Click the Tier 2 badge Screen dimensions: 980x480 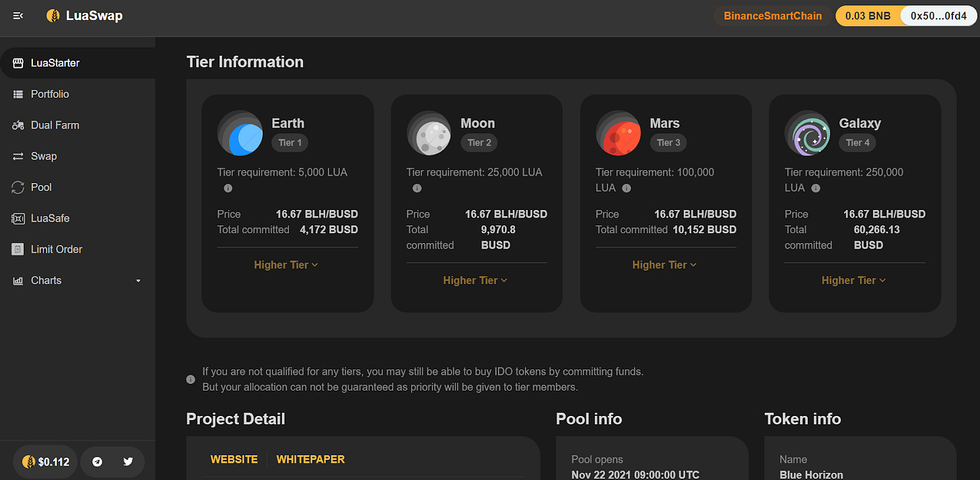(x=479, y=143)
